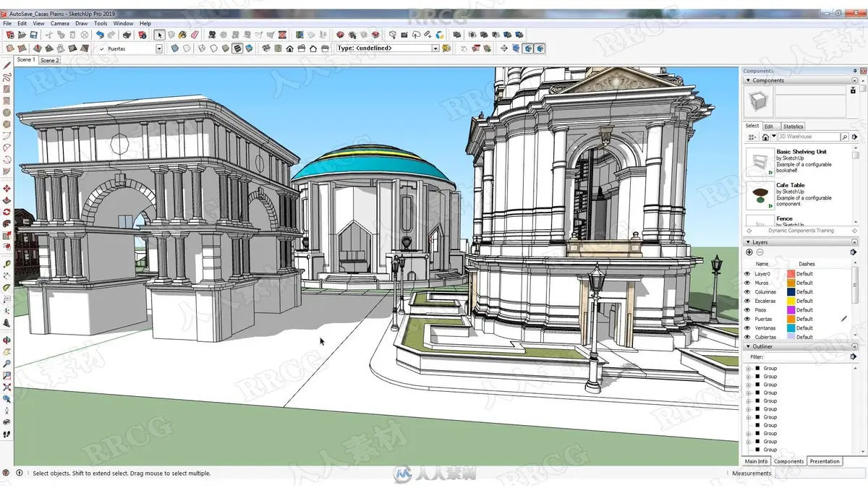Click the Escaleras yellow color swatch
The image size is (868, 488).
791,301
